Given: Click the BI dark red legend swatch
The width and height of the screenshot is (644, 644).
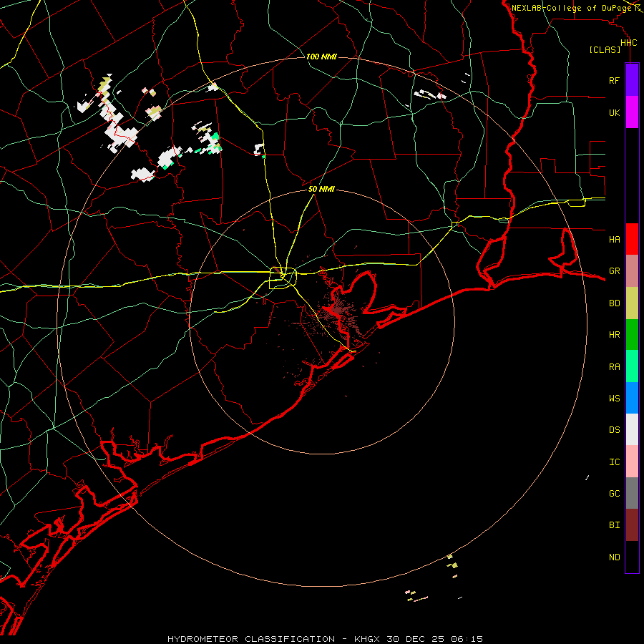Looking at the screenshot, I should 632,525.
